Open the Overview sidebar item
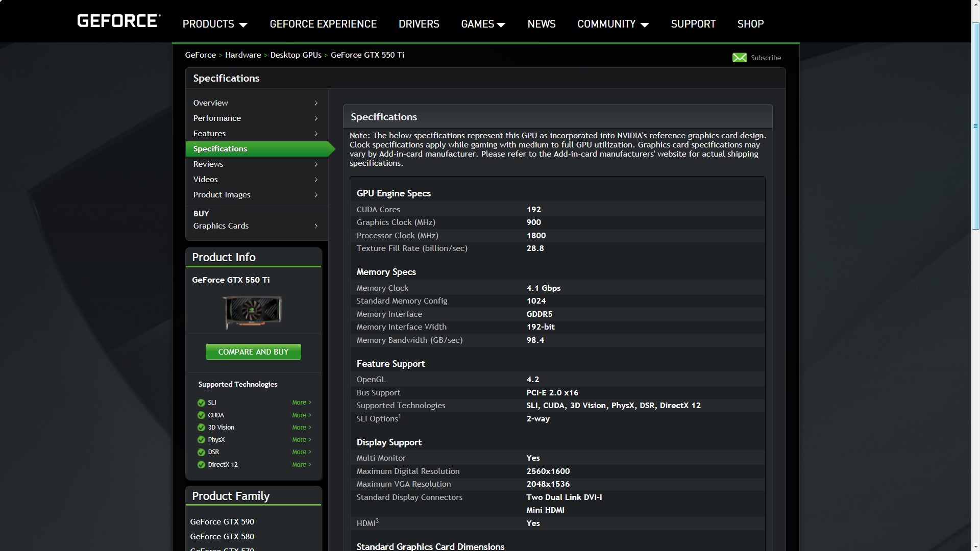 pyautogui.click(x=257, y=103)
